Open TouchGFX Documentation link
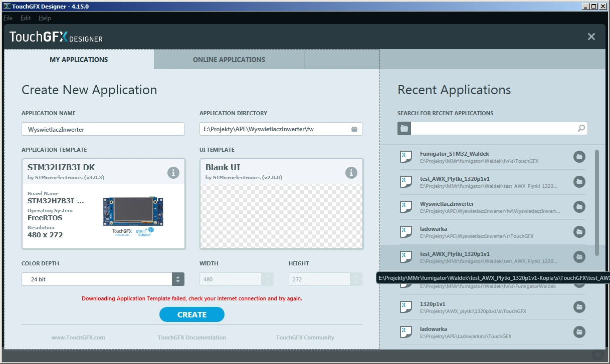The width and height of the screenshot is (610, 364). pyautogui.click(x=192, y=337)
